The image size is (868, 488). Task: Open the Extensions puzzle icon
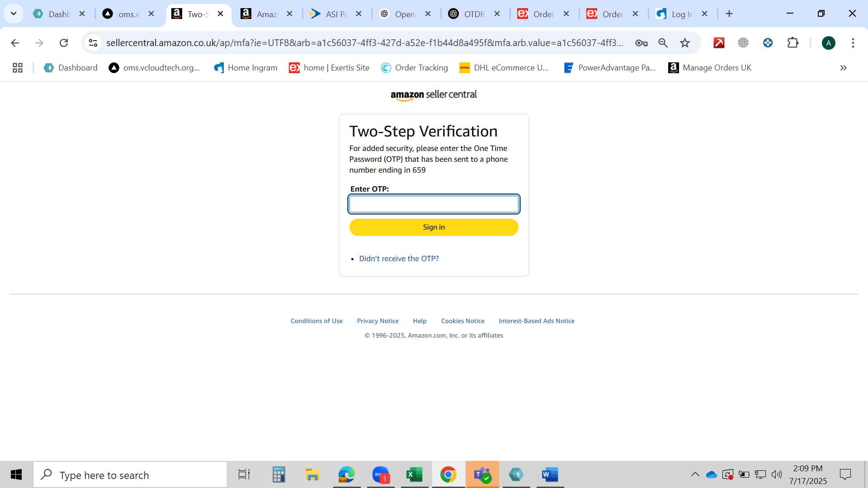tap(793, 43)
